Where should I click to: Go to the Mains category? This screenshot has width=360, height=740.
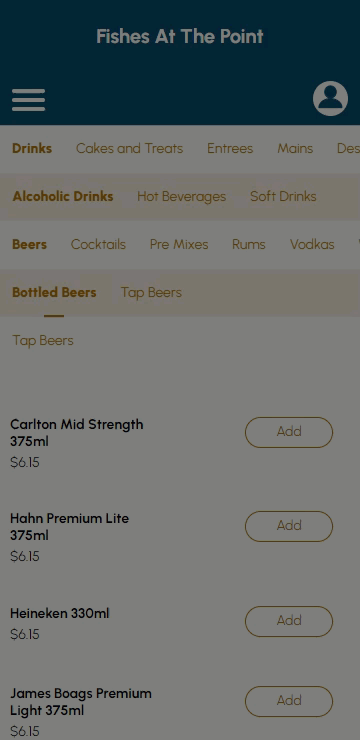pyautogui.click(x=295, y=149)
